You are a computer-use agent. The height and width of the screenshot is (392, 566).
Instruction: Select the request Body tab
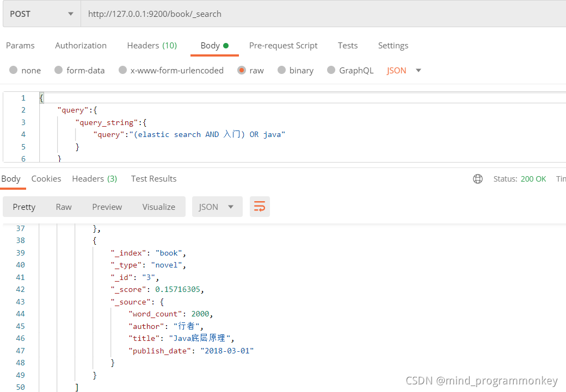tap(214, 46)
